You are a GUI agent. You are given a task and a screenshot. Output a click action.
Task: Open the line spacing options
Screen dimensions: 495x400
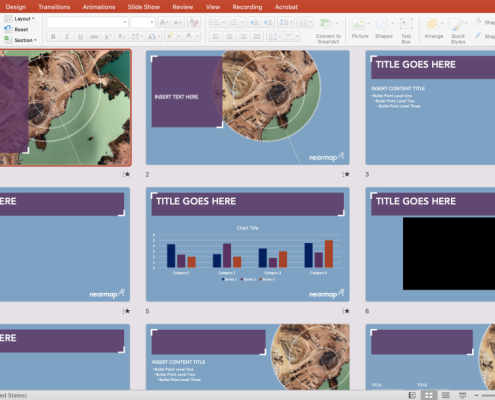point(286,22)
